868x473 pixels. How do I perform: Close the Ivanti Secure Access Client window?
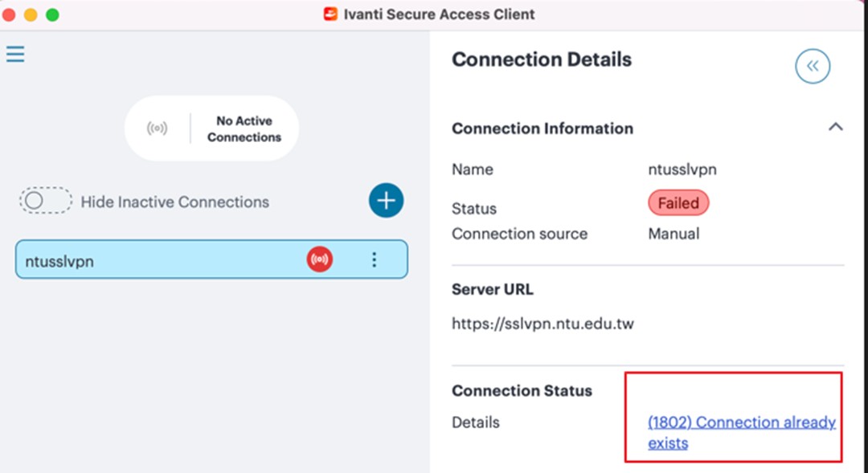pos(10,14)
